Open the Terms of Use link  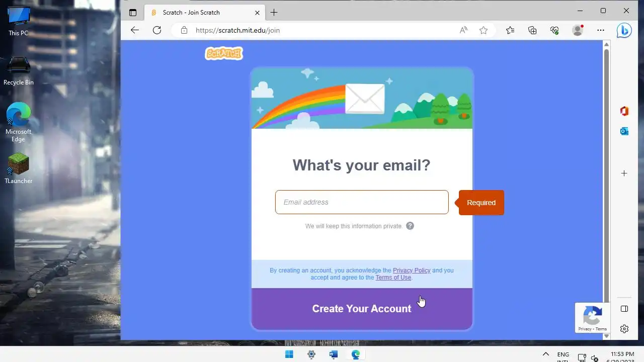tap(393, 278)
